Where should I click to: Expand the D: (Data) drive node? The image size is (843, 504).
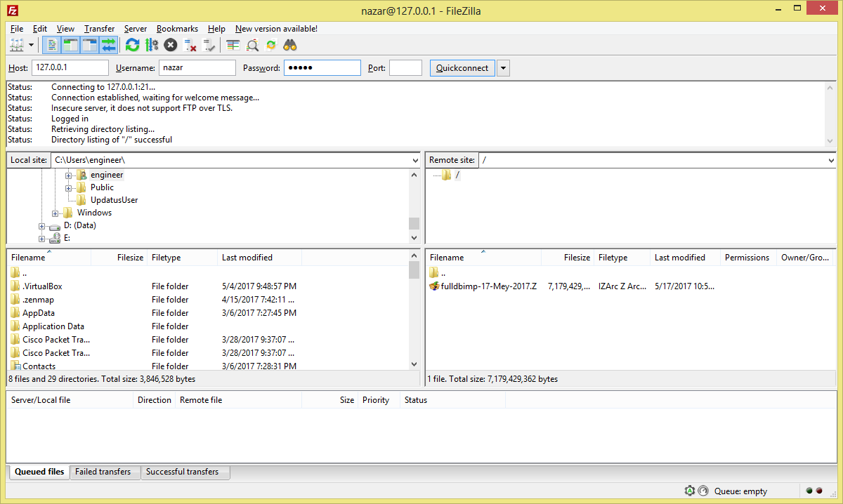pos(42,226)
